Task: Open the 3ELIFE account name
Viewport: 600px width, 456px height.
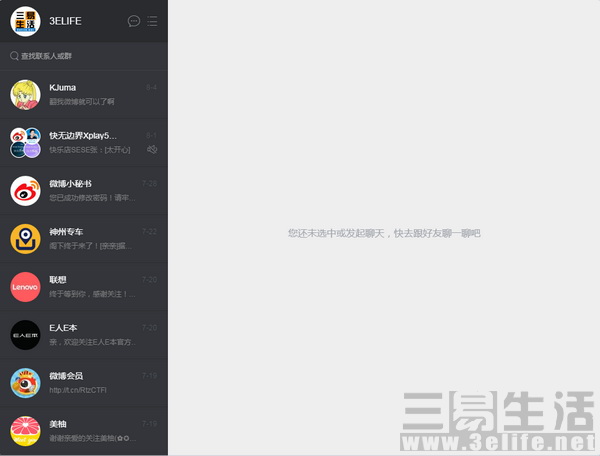Action: [x=65, y=21]
